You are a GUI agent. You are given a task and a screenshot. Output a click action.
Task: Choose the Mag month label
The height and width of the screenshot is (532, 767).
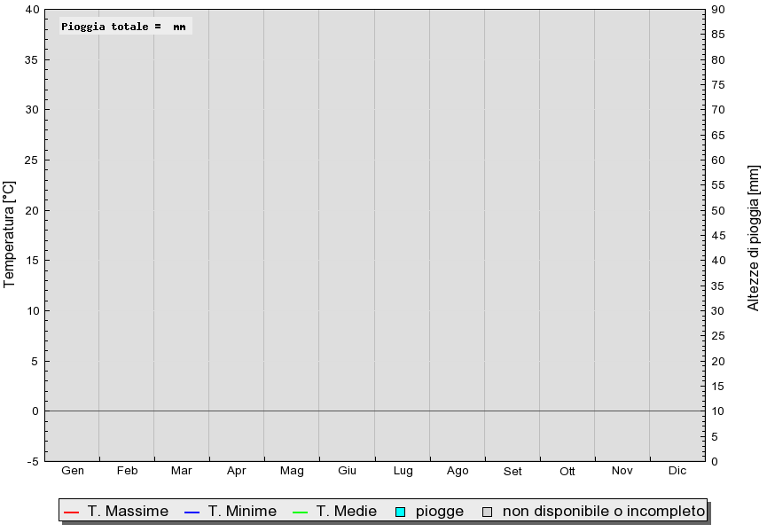[x=292, y=471]
